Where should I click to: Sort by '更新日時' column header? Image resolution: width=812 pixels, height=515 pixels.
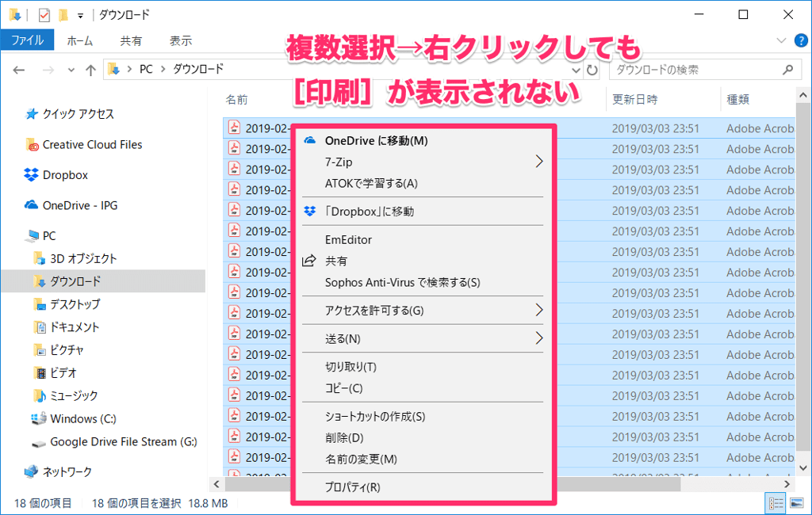point(635,99)
